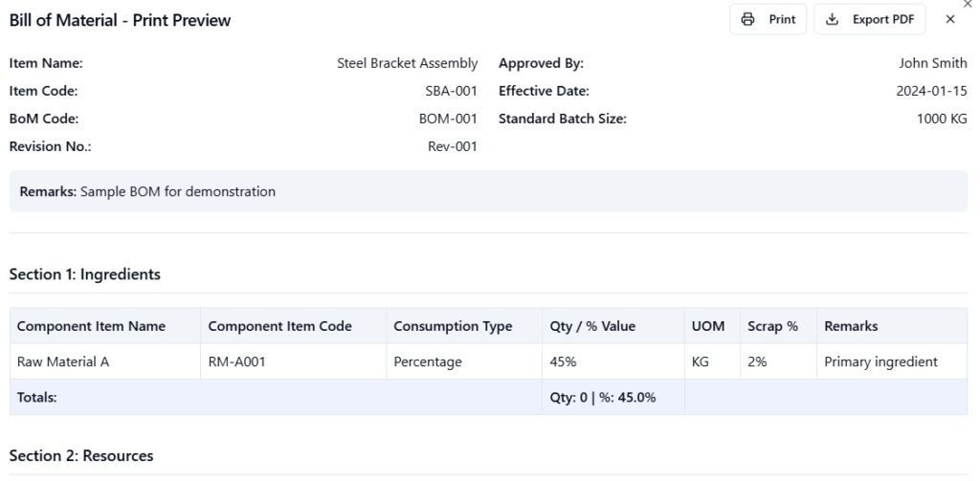Click the Totals row label
The height and width of the screenshot is (481, 980).
tap(37, 397)
